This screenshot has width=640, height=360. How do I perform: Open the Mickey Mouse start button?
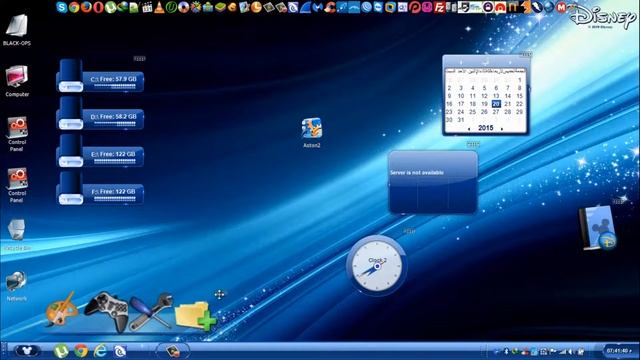[x=27, y=351]
